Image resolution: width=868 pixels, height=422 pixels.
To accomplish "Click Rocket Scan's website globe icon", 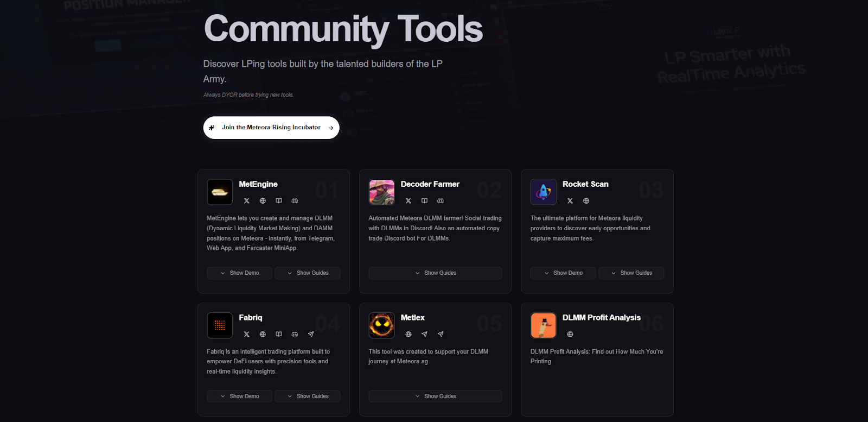I will (x=586, y=201).
